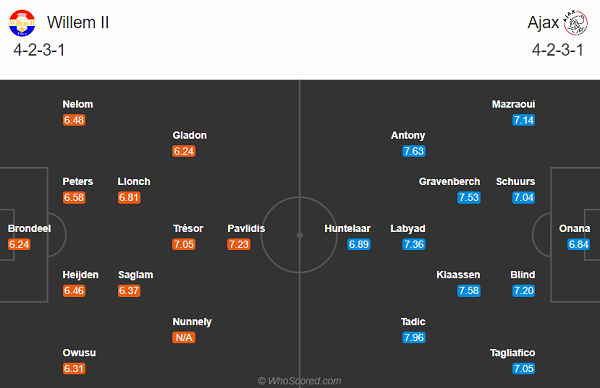
Task: Select player name Huntelaar
Action: coord(347,228)
